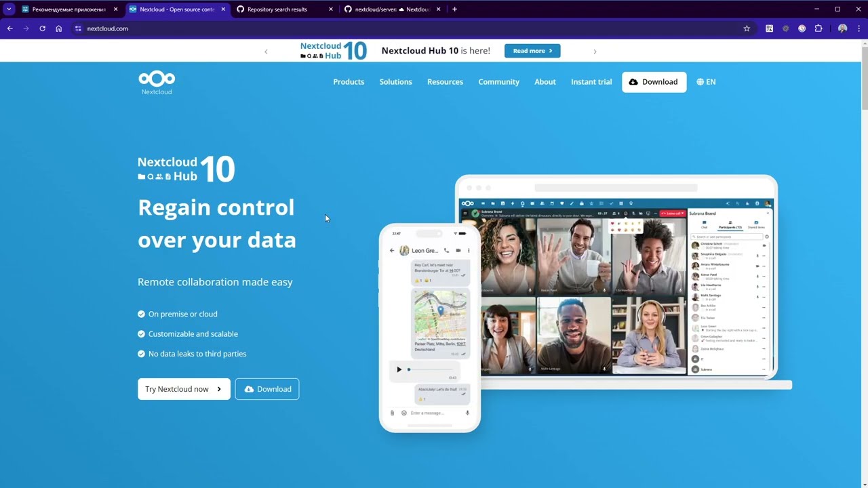Screen dimensions: 868x488
Task: Open the QR code extension
Action: click(769, 28)
